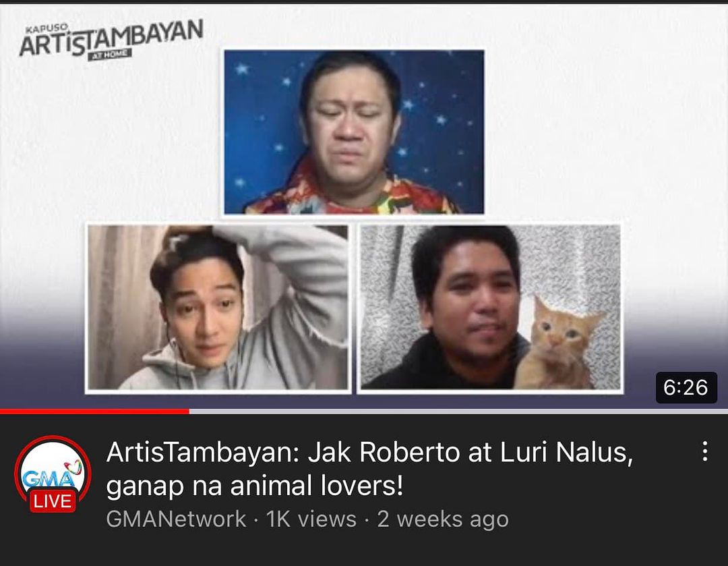
Task: Select the panel with the man in a gray hoodie
Action: pos(218,308)
